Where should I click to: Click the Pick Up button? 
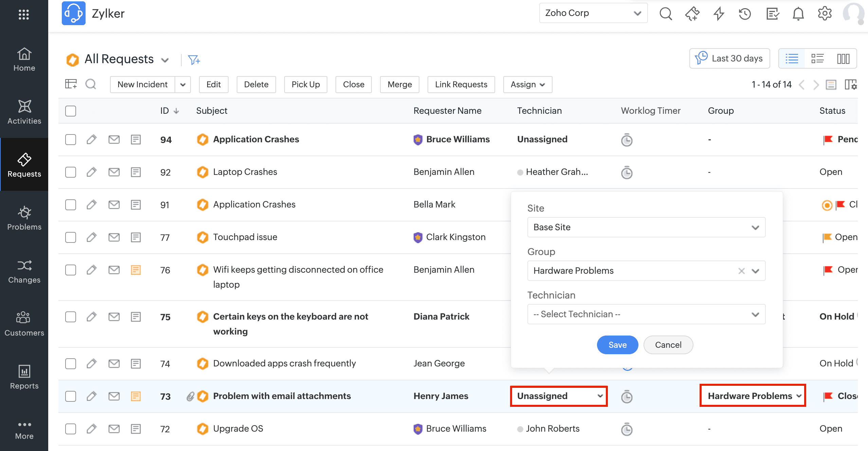click(305, 85)
